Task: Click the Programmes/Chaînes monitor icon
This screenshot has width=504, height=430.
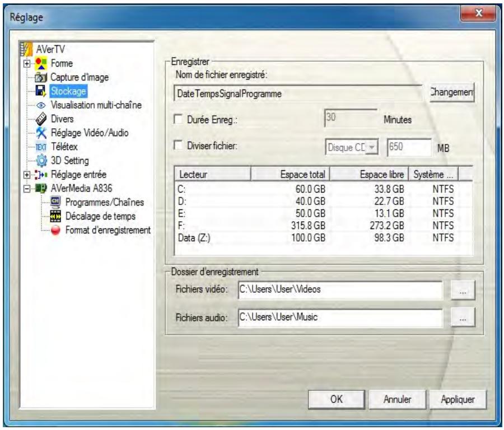Action: (55, 203)
